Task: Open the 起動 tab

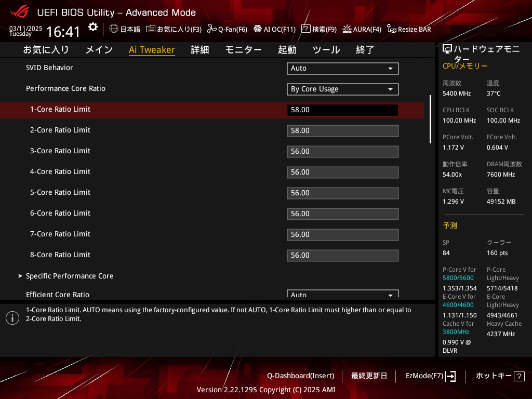Action: click(x=287, y=50)
